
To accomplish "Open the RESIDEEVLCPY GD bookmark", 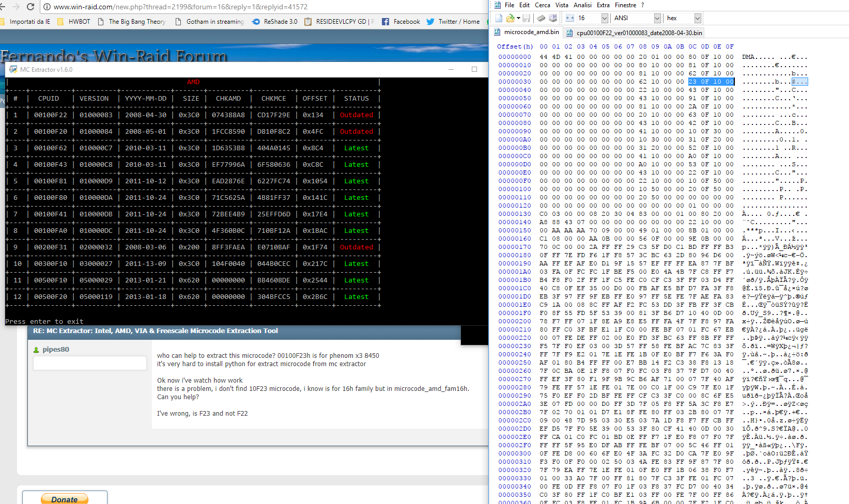I will [x=339, y=22].
